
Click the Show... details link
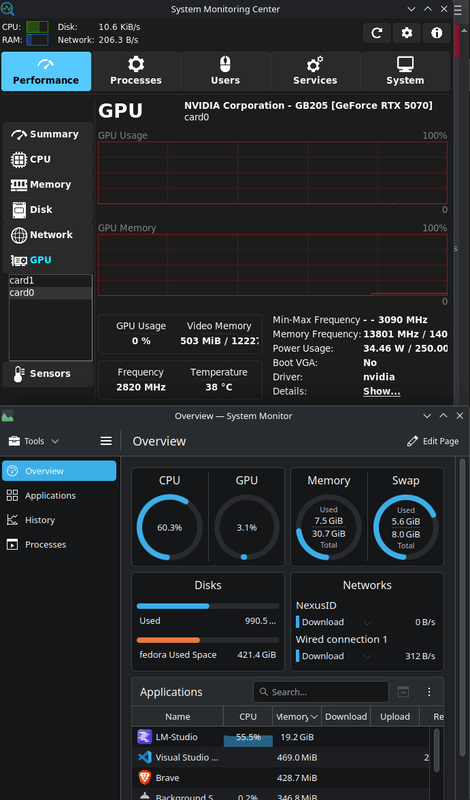[381, 391]
